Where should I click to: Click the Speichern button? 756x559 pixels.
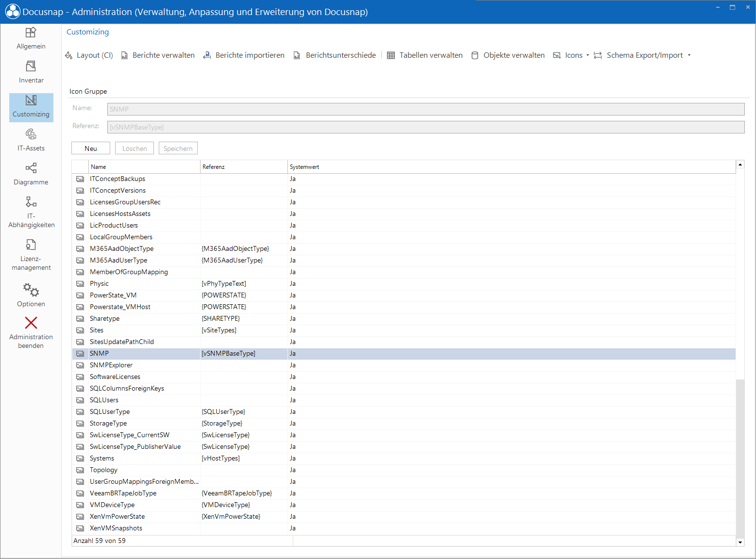coord(178,148)
